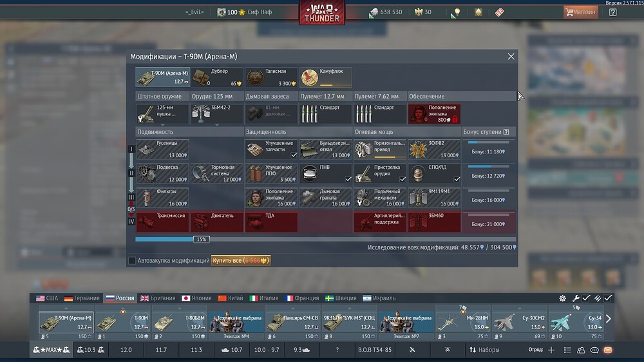Viewport: 644px width, 362px height.
Task: Click the locked Пополнение экипажа 800 item
Action: click(x=434, y=113)
